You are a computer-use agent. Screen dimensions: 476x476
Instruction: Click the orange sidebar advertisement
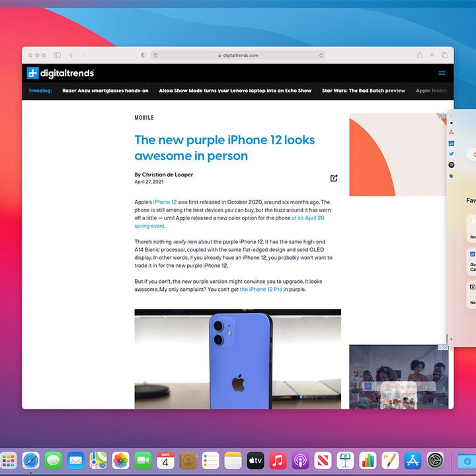[398, 155]
